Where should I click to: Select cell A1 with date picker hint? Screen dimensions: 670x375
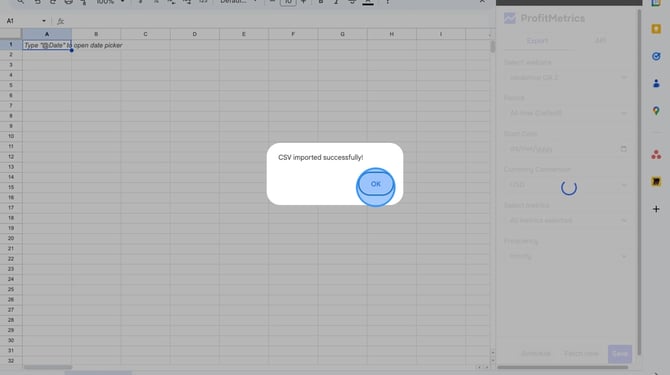[x=47, y=45]
